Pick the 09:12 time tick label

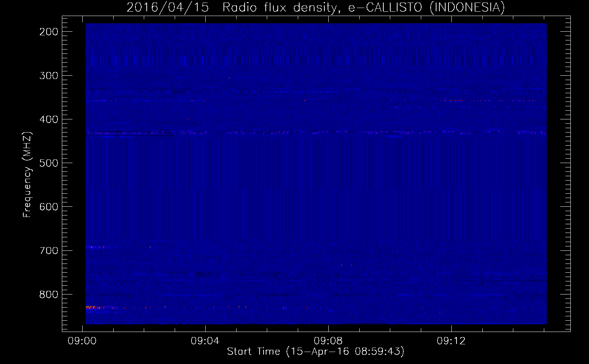451,341
